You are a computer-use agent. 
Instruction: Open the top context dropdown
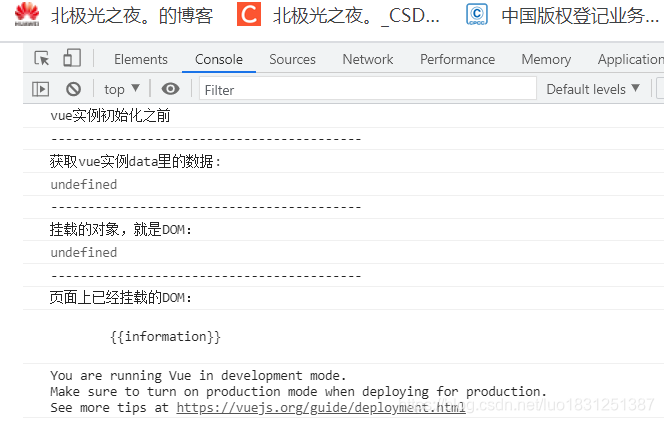[x=122, y=89]
